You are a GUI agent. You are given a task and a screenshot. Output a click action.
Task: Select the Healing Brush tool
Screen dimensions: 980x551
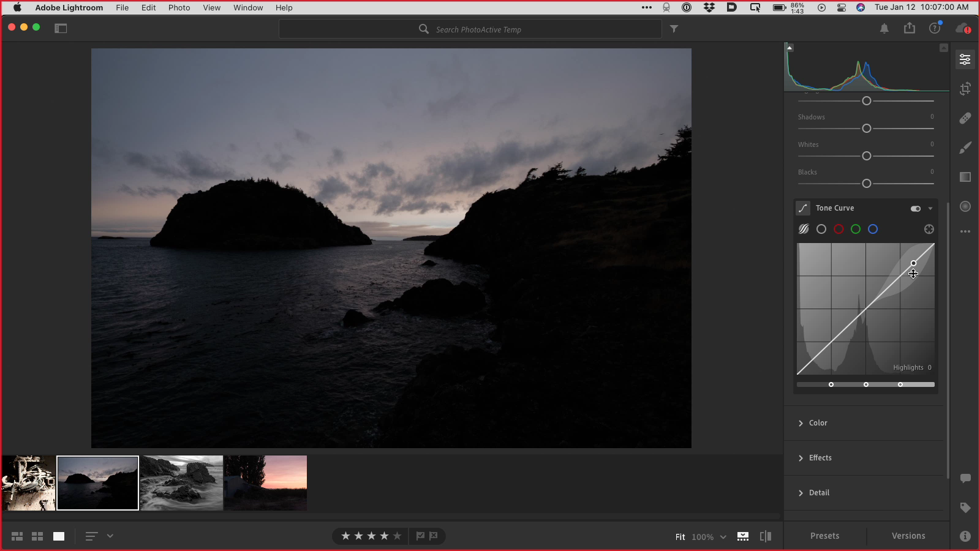965,118
